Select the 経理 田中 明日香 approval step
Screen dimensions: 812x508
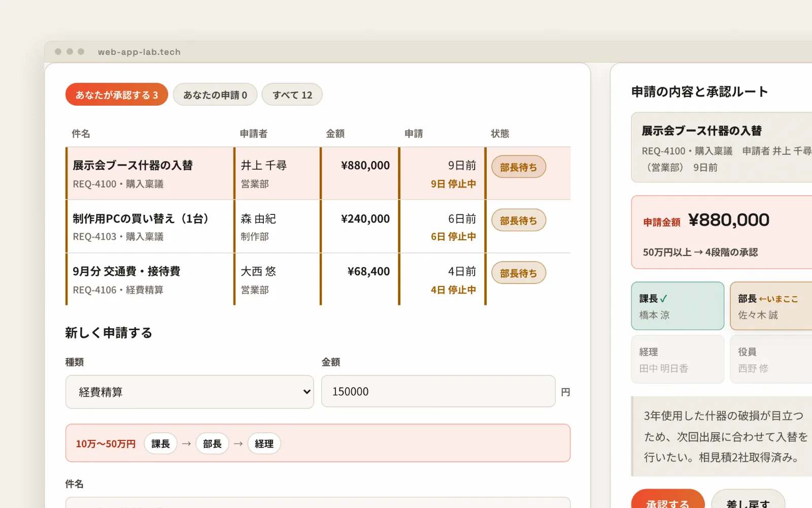(x=678, y=359)
